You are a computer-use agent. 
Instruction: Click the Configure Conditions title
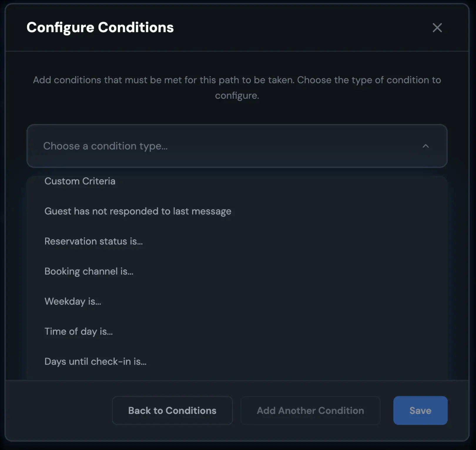point(100,27)
